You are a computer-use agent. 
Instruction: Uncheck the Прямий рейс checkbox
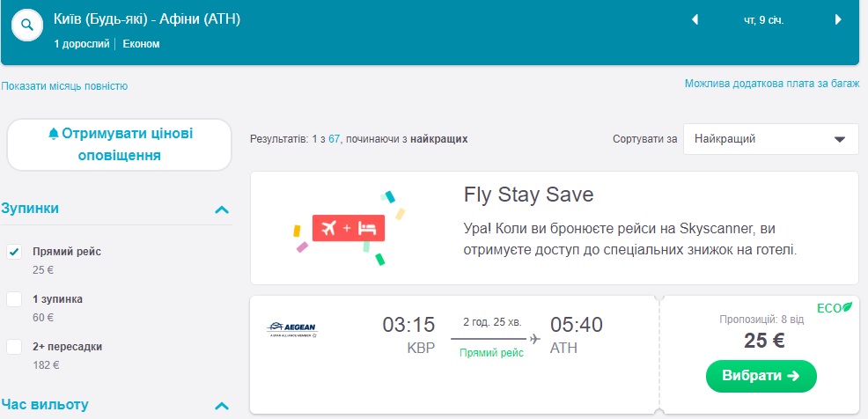14,252
